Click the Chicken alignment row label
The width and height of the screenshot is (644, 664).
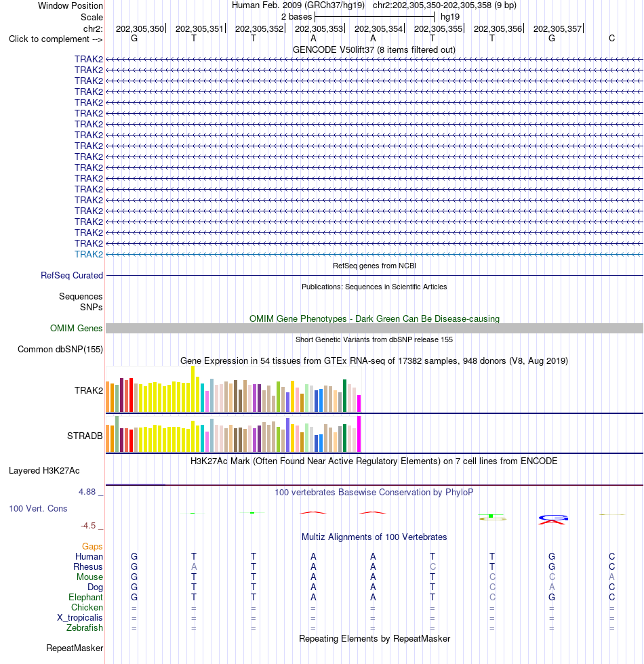click(87, 607)
